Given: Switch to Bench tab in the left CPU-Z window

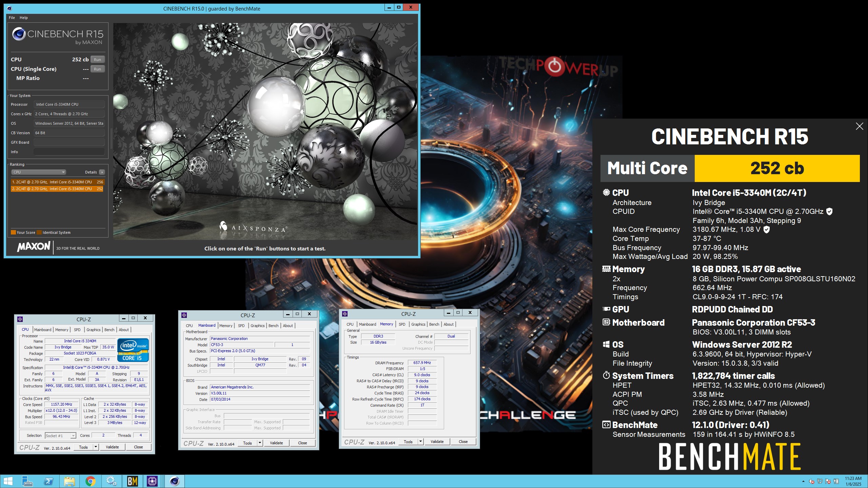Looking at the screenshot, I should coord(109,330).
